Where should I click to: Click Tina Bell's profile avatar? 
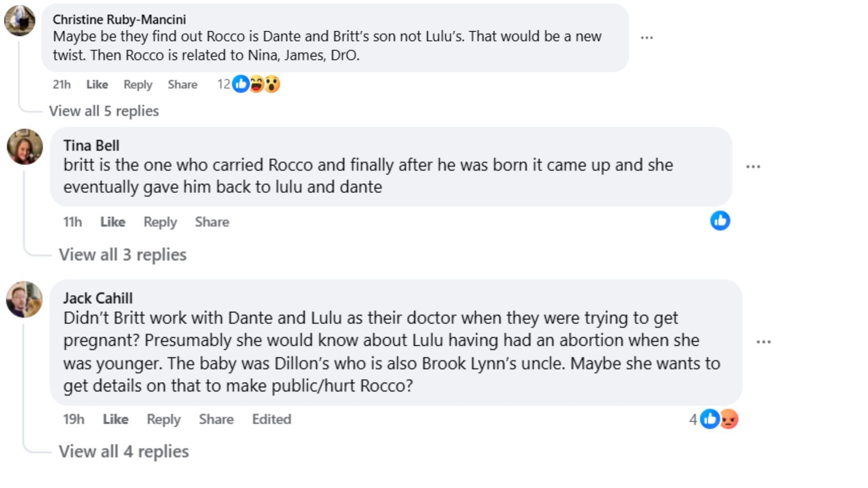tap(25, 147)
